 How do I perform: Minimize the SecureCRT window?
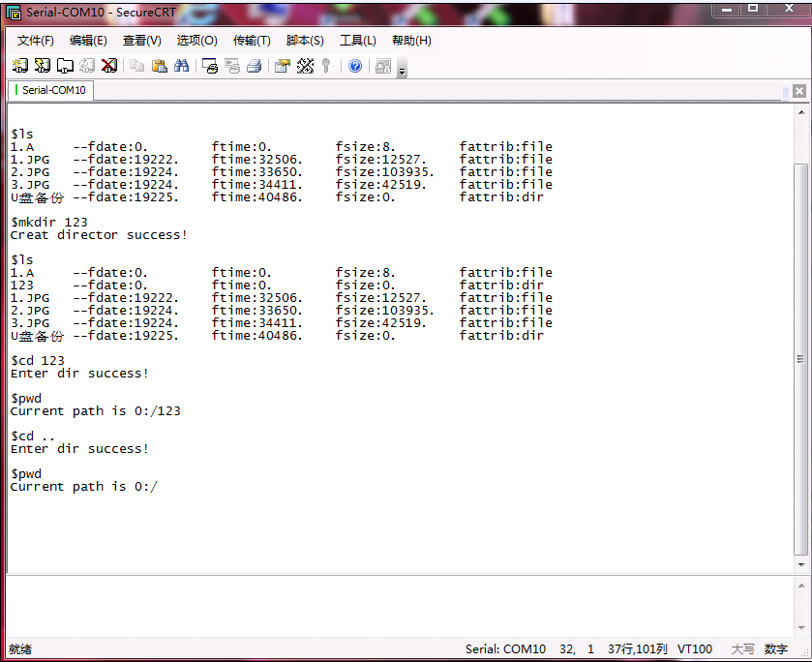click(x=727, y=10)
